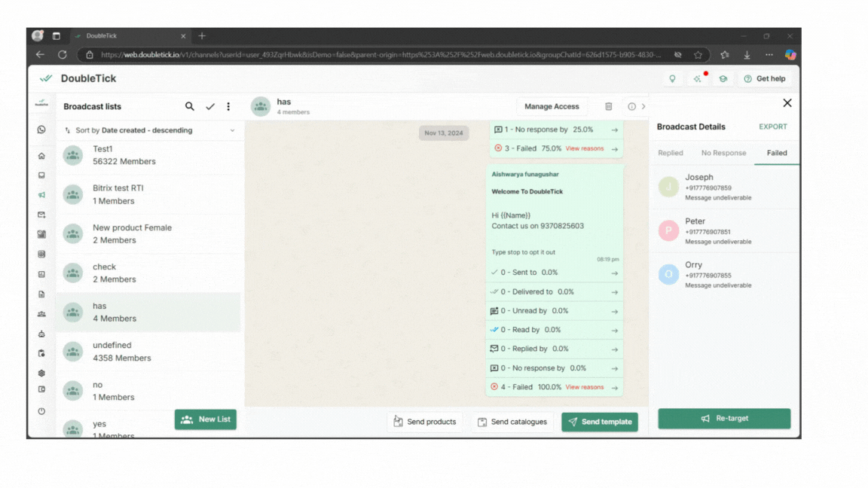Search broadcast lists with magnifier icon
Image resolution: width=868 pixels, height=488 pixels.
(190, 107)
